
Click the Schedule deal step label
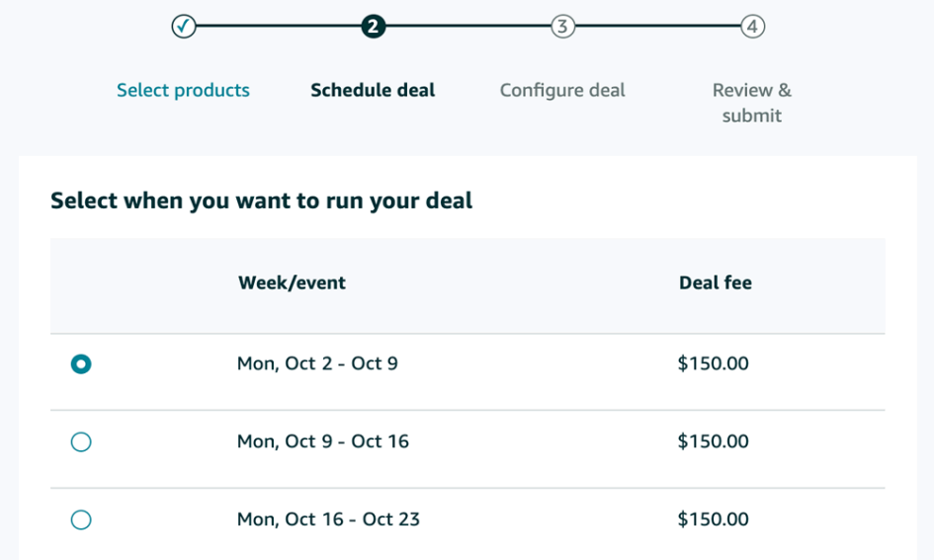(x=373, y=90)
